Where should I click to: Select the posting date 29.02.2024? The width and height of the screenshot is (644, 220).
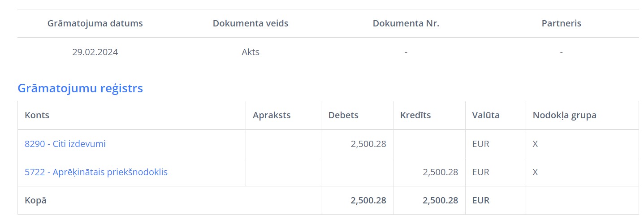[x=95, y=52]
